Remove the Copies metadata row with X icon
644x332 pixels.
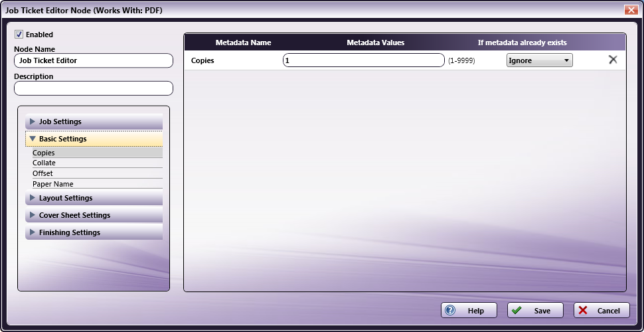[612, 60]
